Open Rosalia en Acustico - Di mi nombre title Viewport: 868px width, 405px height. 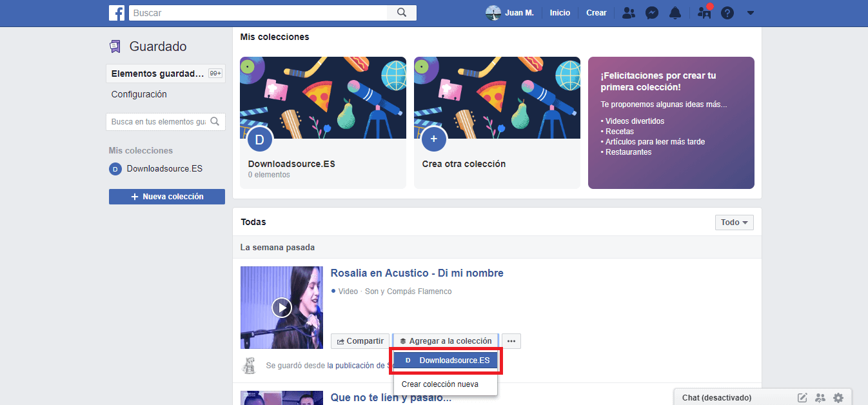tap(417, 273)
